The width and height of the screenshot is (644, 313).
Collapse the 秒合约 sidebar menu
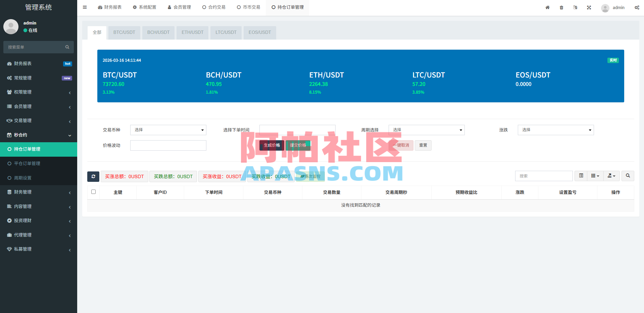(x=39, y=135)
